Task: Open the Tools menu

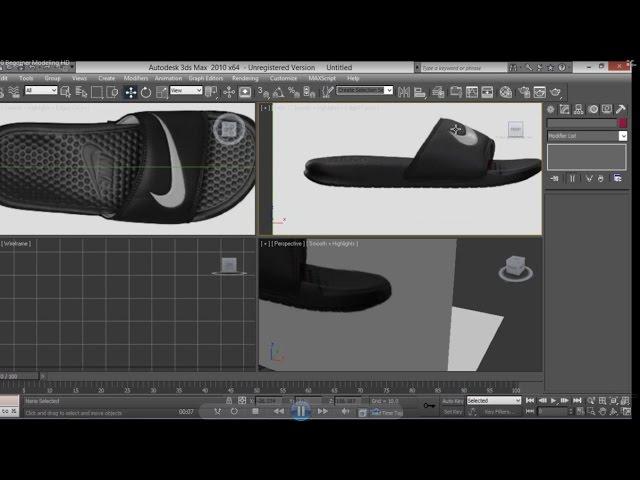Action: (x=26, y=78)
